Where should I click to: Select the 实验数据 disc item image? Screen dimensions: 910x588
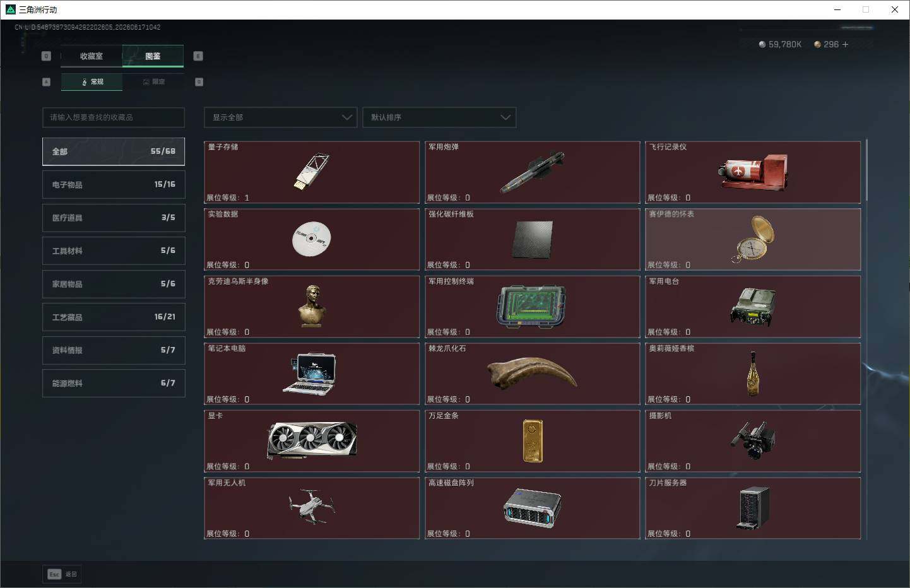pos(312,239)
